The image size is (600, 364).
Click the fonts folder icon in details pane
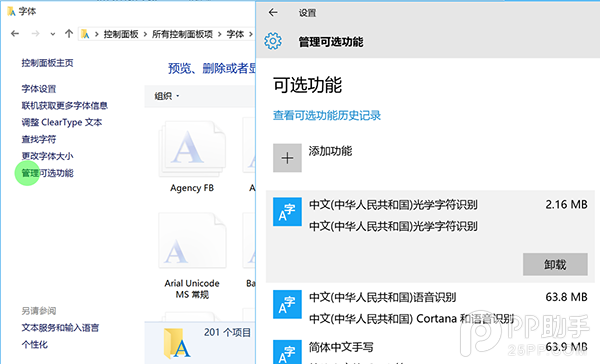coord(178,343)
